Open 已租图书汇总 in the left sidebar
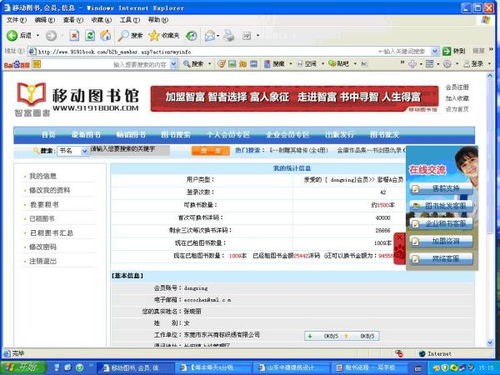This screenshot has width=500, height=375. pos(51,233)
